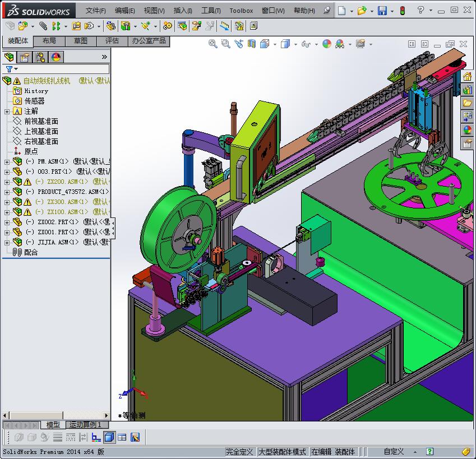Toggle the large assembly mode status indicator
476x459 pixels.
point(283,452)
